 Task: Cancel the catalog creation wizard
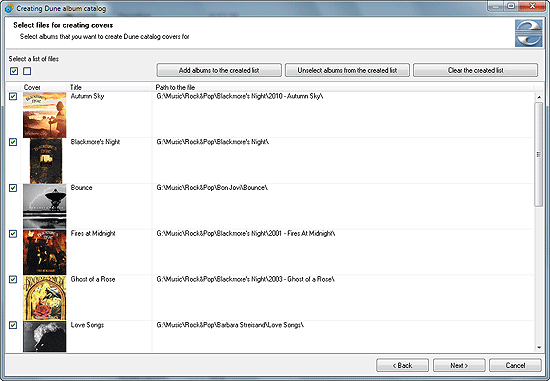[515, 365]
